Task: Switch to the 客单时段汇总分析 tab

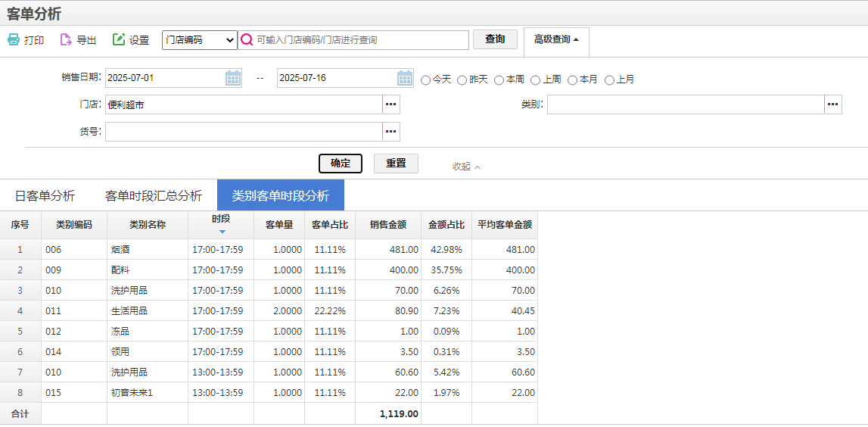Action: 154,195
